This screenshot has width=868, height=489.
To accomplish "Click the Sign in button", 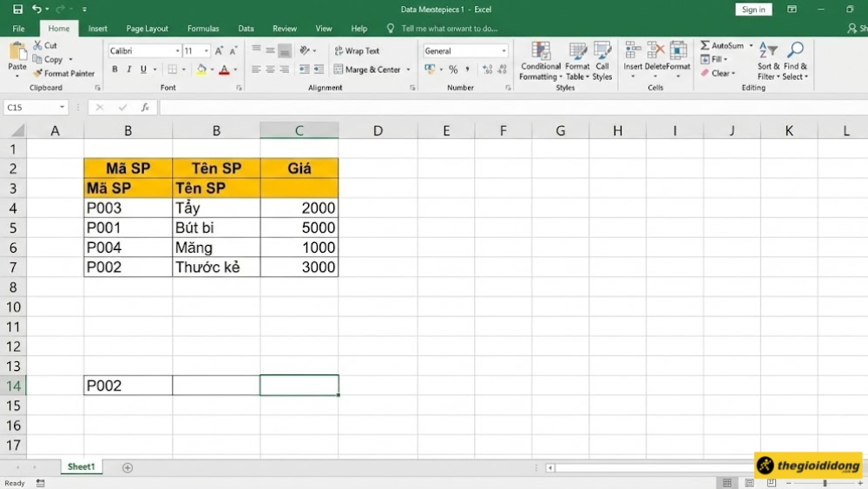I will [753, 10].
